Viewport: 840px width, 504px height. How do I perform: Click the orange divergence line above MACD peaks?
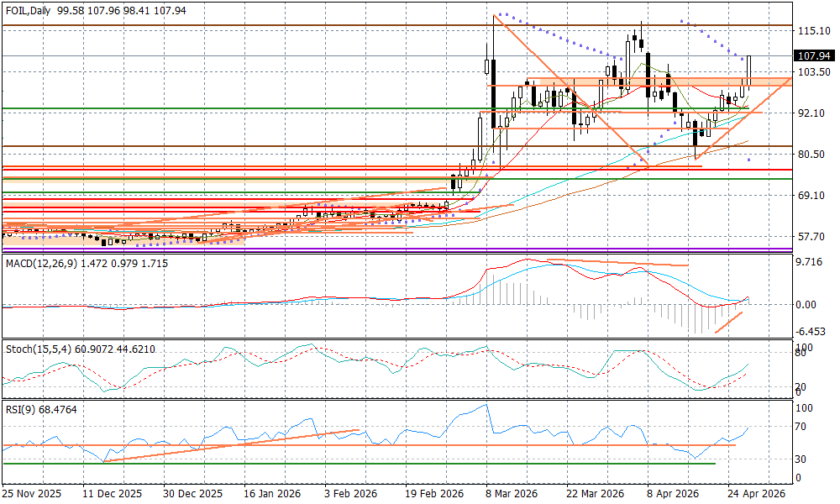[617, 263]
